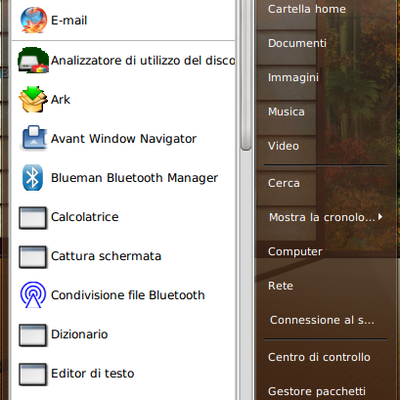
Task: Expand Mostra la cronologia submenu arrow
Action: point(380,217)
